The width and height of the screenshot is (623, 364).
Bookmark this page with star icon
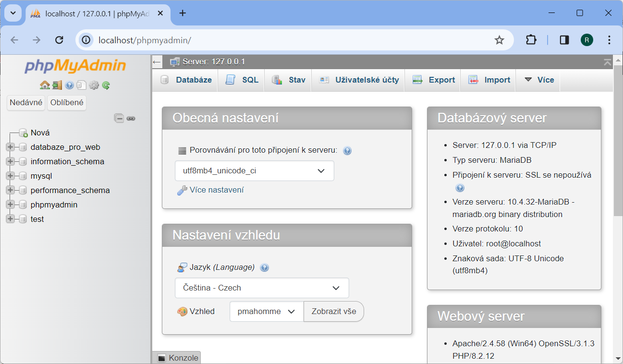point(500,40)
